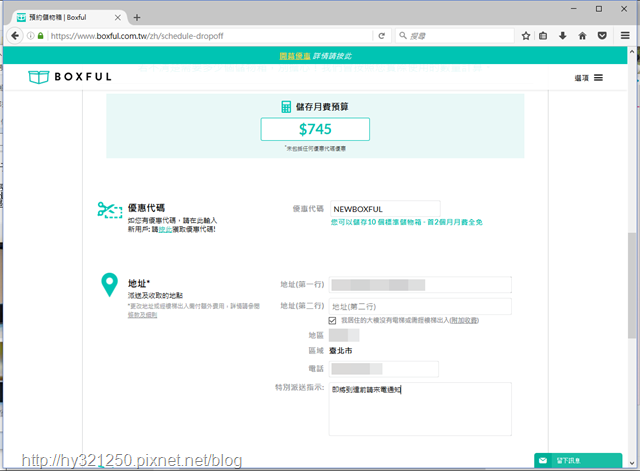Click the site information (i) icon
This screenshot has width=640, height=471.
coord(31,36)
